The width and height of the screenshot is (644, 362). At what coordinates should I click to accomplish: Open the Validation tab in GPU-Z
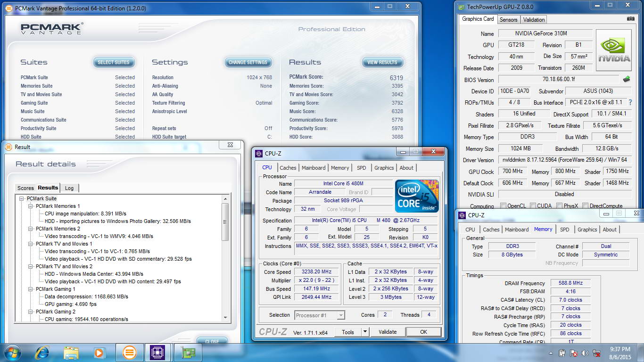tap(534, 20)
